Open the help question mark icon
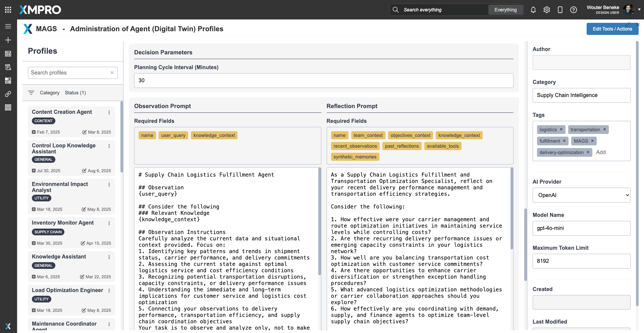The width and height of the screenshot is (644, 333). [x=574, y=10]
